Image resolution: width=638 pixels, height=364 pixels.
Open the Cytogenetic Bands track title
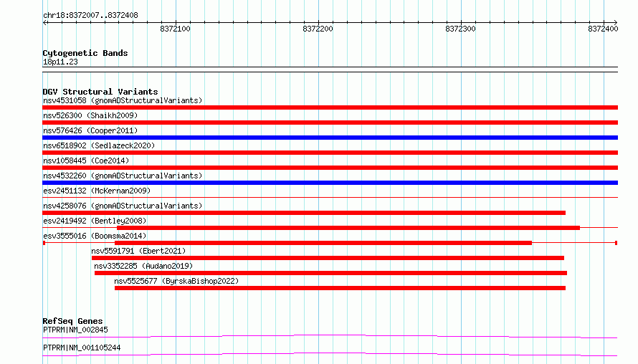tap(85, 53)
